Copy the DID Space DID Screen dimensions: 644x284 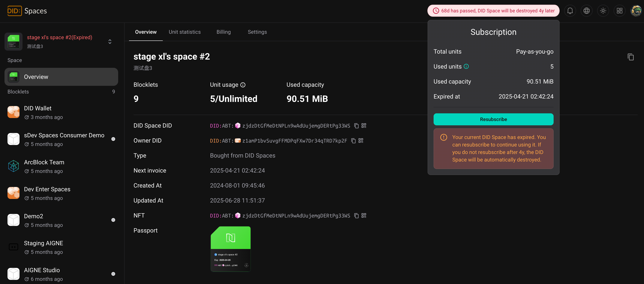pyautogui.click(x=356, y=126)
